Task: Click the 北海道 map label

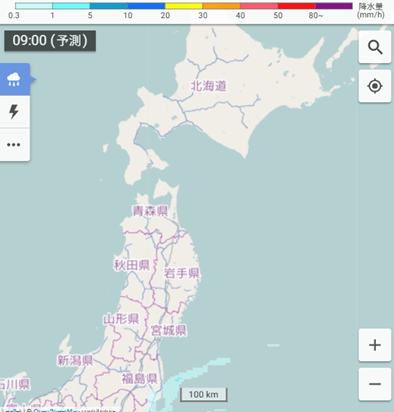Action: [209, 86]
